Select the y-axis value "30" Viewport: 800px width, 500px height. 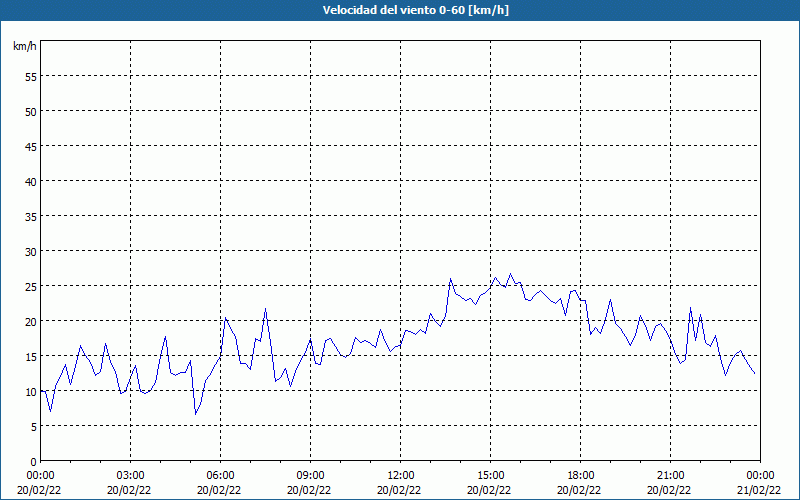[x=31, y=252]
